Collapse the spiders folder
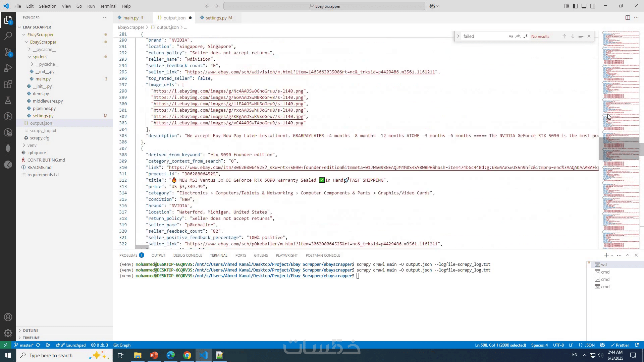This screenshot has width=644, height=362. [x=40, y=57]
